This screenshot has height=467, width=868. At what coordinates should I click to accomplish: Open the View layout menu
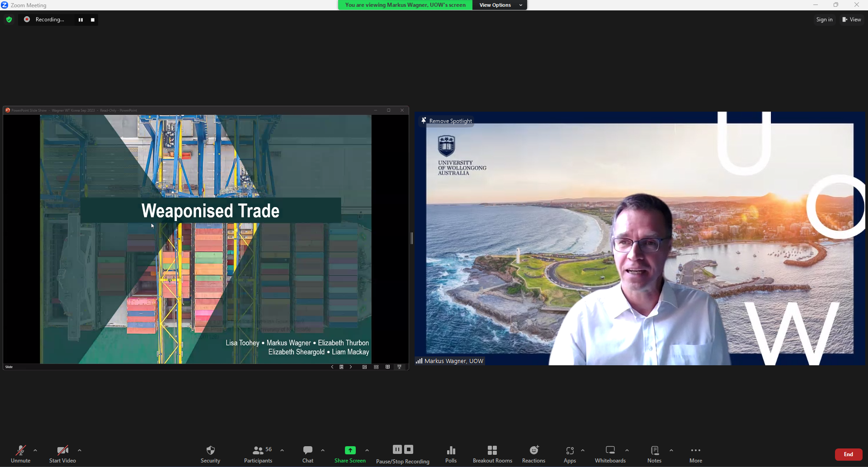click(x=851, y=19)
